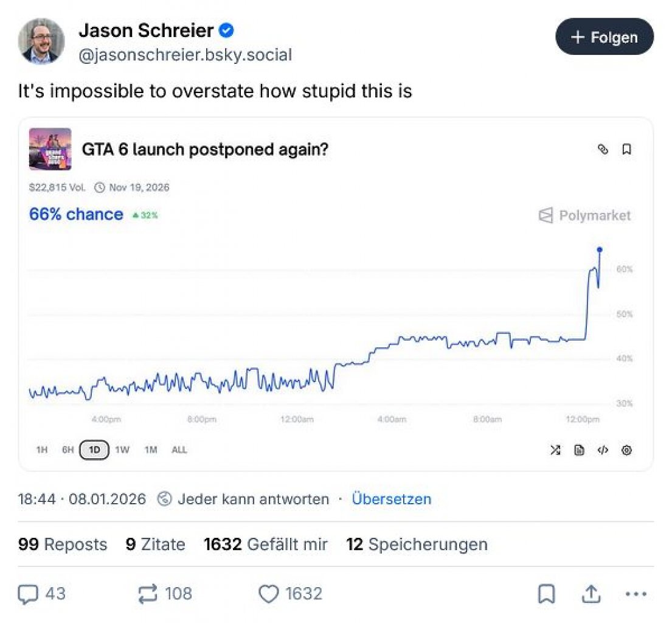Click the shuffle arrows chart icon
The image size is (672, 623).
click(x=555, y=450)
